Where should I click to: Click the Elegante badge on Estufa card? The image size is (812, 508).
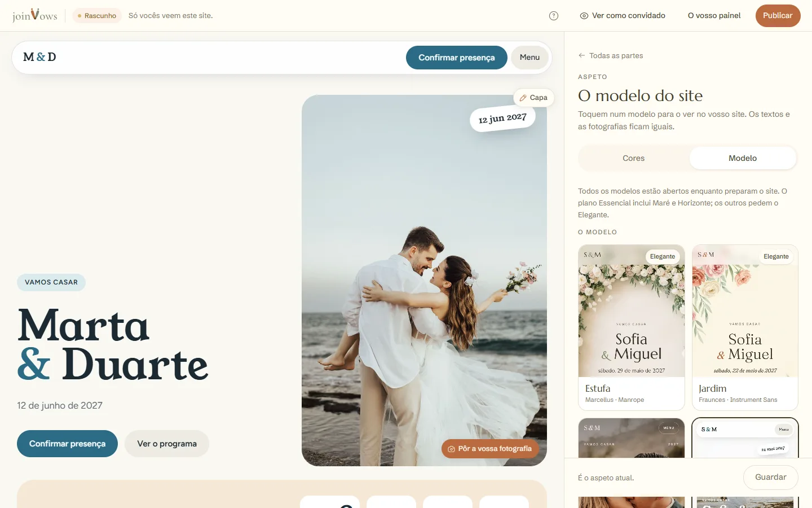click(663, 256)
